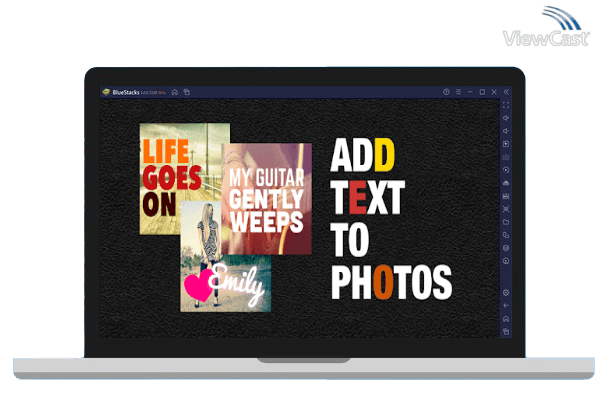Click the BlueStacks logo in the title bar
Screen dimensions: 602x414
pyautogui.click(x=106, y=92)
